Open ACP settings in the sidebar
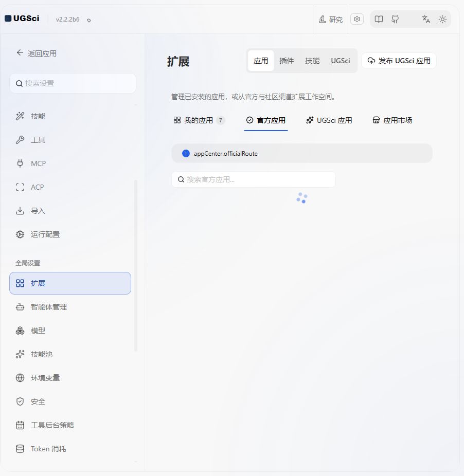This screenshot has height=476, width=464. 70,187
